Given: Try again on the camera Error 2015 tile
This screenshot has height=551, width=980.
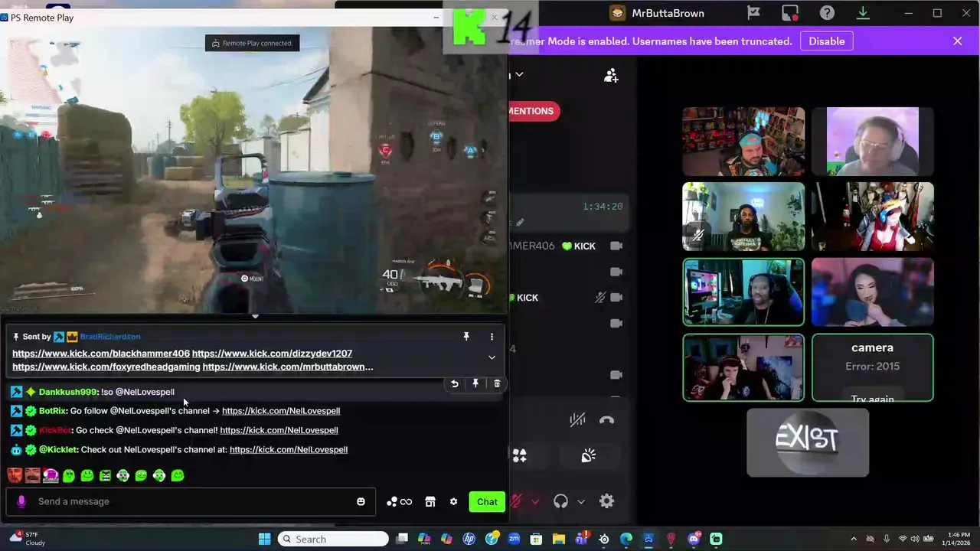Looking at the screenshot, I should pyautogui.click(x=872, y=399).
